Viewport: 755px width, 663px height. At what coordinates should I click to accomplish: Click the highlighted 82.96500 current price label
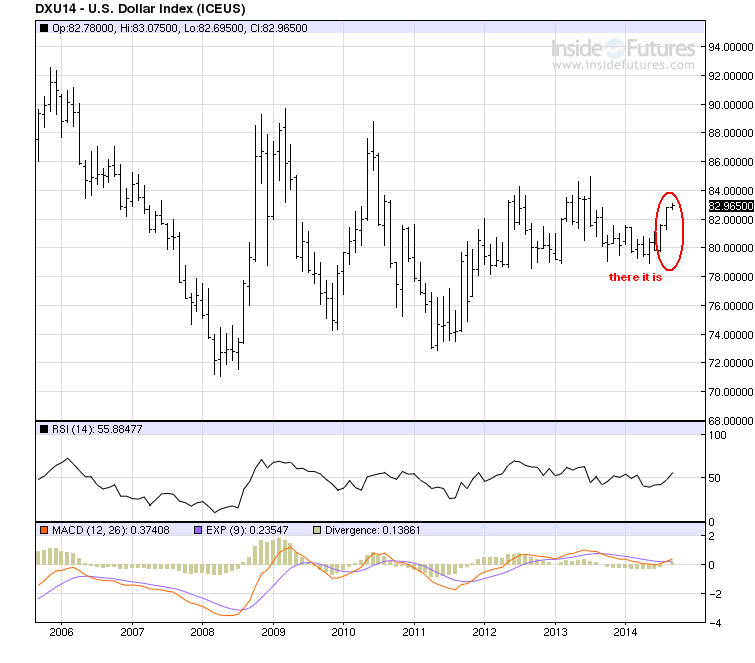730,206
